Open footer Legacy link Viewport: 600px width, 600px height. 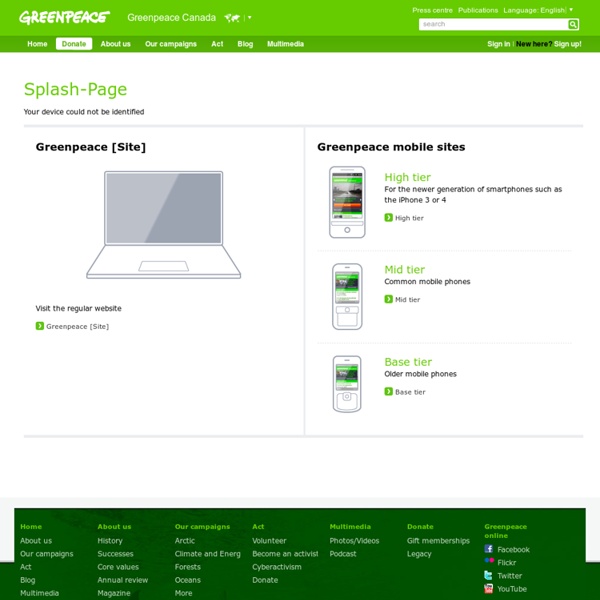pyautogui.click(x=419, y=554)
